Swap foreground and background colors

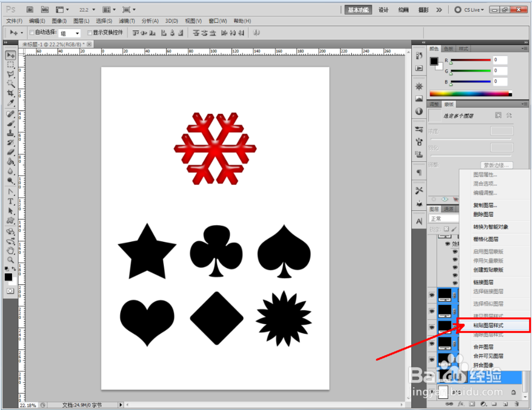pyautogui.click(x=14, y=269)
